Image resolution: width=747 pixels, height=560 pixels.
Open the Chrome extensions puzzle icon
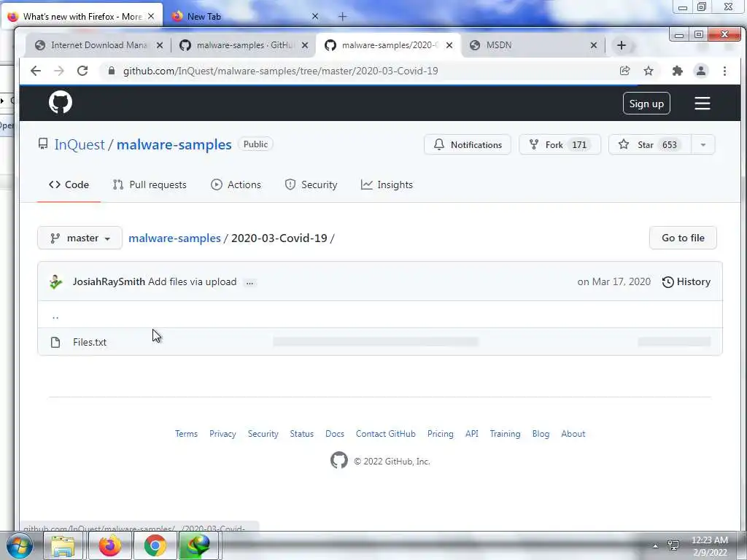(x=677, y=71)
